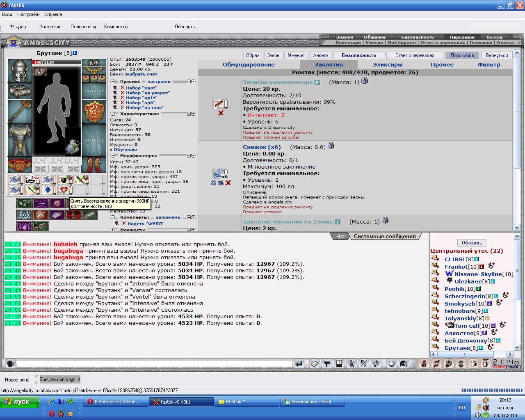The image size is (525, 420).
Task: Toggle the speech head icon left of chat input
Action: (x=10, y=363)
